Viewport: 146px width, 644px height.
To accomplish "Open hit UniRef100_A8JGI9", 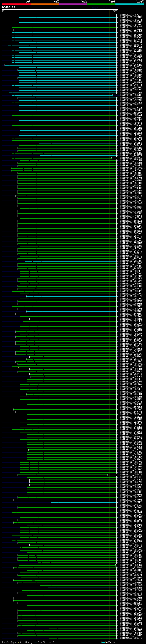I will (131, 15).
